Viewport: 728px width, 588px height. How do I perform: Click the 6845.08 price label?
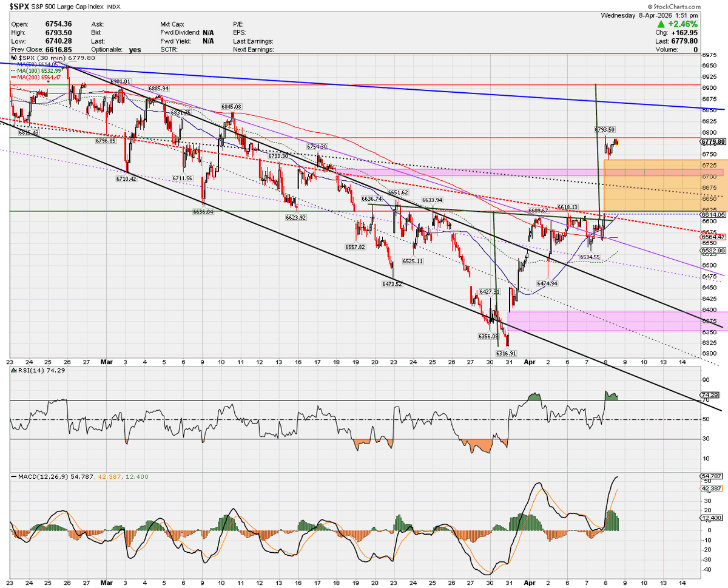point(231,107)
